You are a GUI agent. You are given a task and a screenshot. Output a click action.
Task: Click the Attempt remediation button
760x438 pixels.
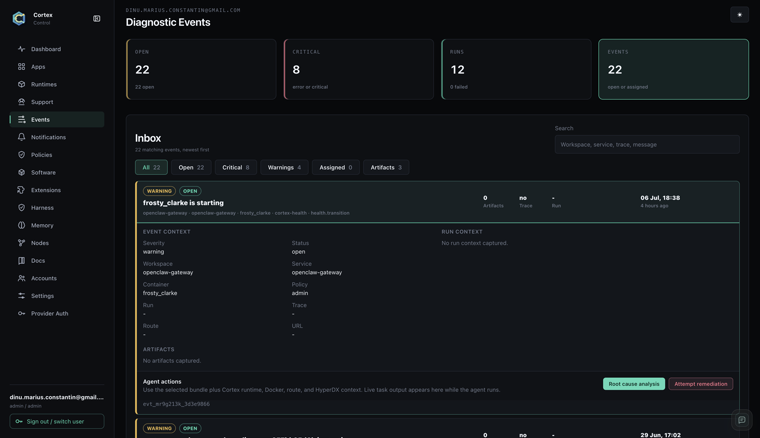700,384
